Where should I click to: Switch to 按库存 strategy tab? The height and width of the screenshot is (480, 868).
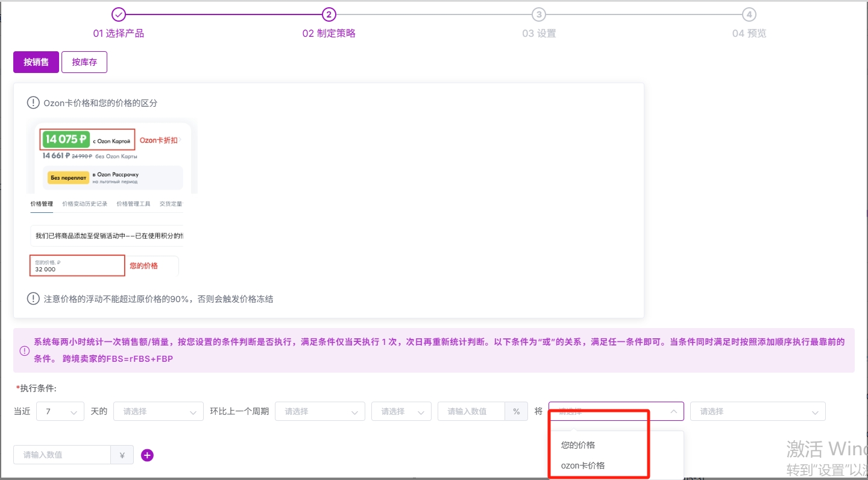click(84, 62)
